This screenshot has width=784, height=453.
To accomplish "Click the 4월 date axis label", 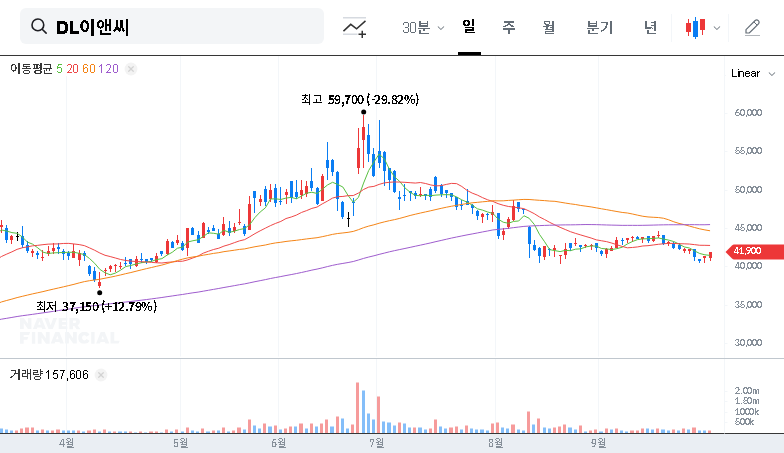I will point(66,443).
